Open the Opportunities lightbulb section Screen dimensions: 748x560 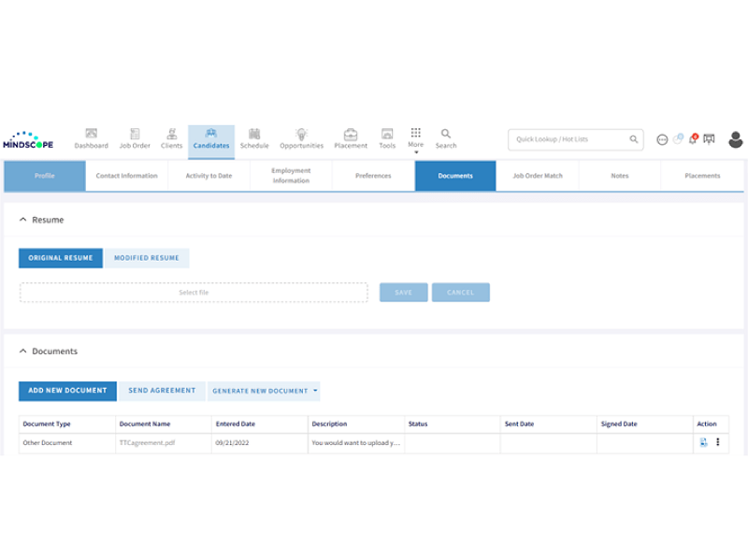[x=301, y=138]
